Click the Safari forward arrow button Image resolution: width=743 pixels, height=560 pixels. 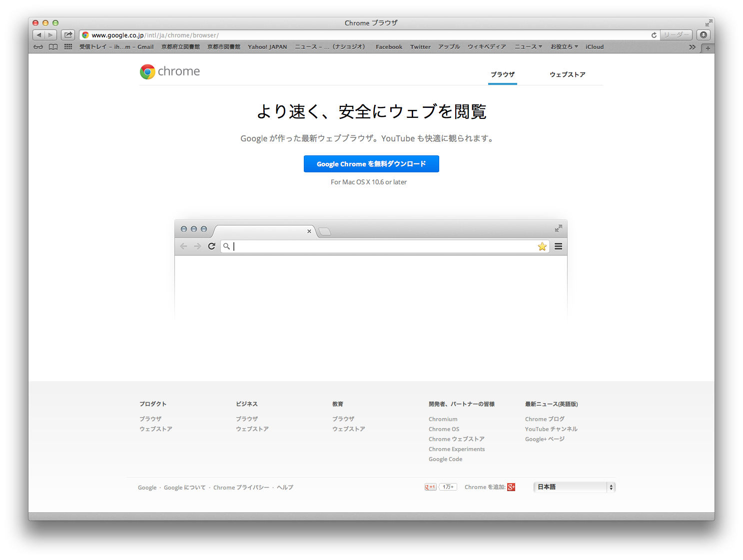tap(50, 35)
